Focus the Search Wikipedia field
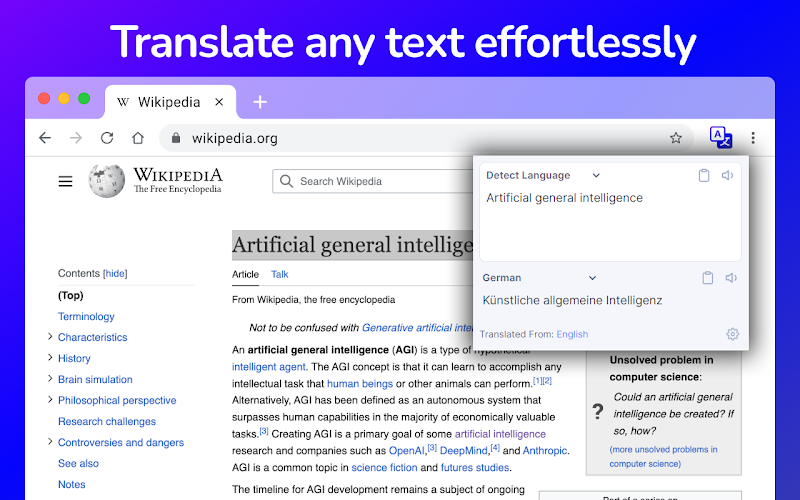 coord(374,181)
